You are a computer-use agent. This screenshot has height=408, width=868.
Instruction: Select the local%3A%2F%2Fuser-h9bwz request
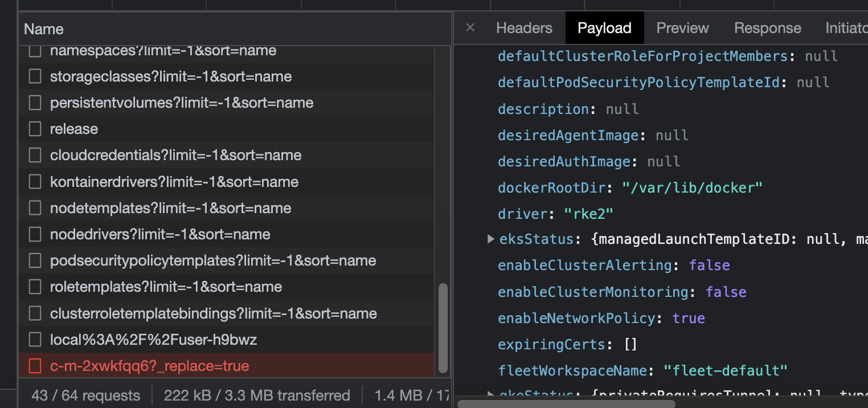tap(227, 340)
